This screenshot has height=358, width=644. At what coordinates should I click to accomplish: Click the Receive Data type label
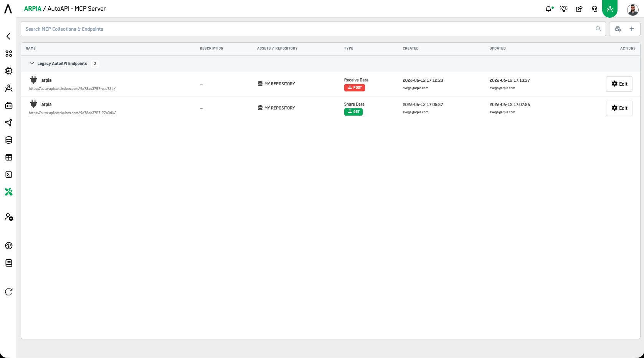356,80
